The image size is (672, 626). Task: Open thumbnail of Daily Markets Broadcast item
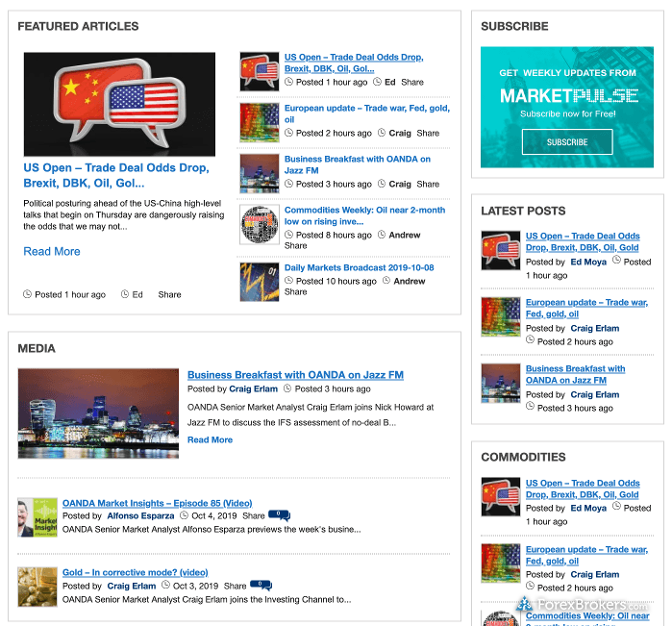260,282
